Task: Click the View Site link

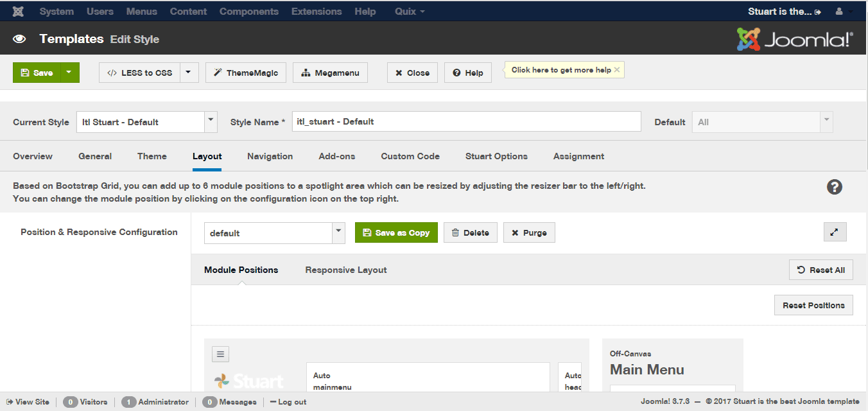Action: 28,402
